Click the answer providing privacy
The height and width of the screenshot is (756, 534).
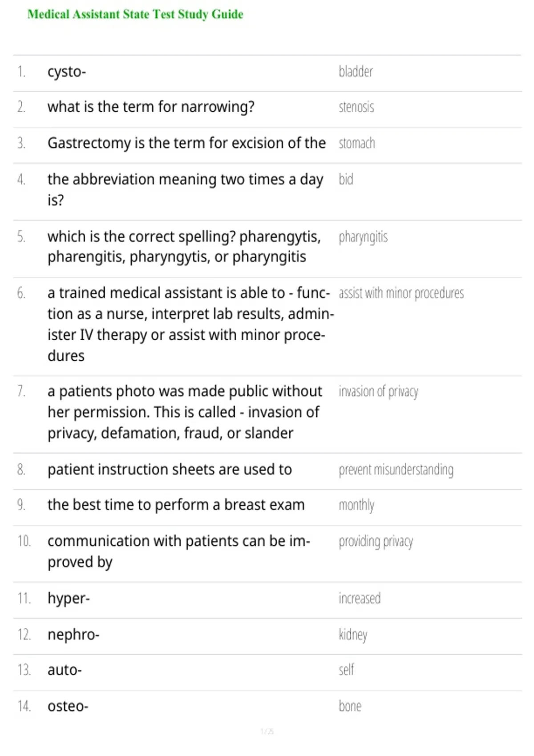376,542
